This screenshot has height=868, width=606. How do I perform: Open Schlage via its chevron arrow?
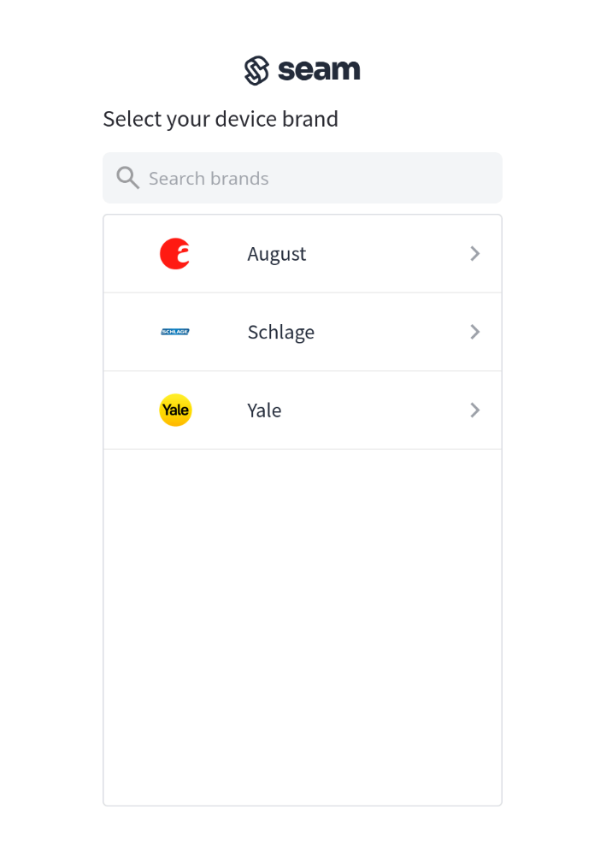click(475, 332)
